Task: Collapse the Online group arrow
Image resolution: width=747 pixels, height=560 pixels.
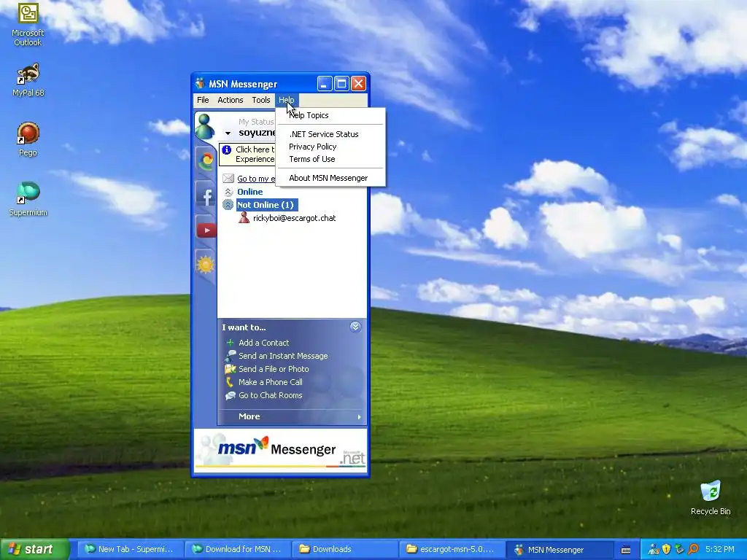Action: pyautogui.click(x=228, y=192)
